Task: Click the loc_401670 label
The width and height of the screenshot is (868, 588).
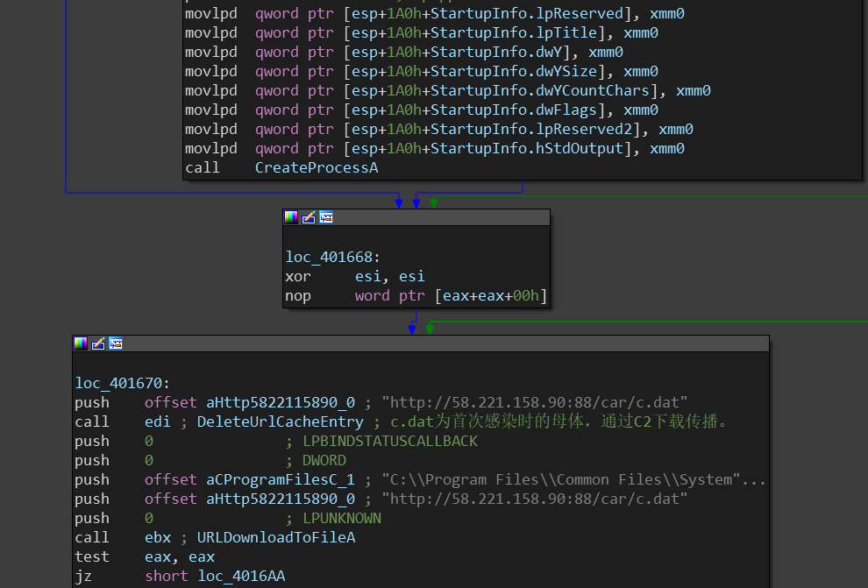Action: (118, 383)
